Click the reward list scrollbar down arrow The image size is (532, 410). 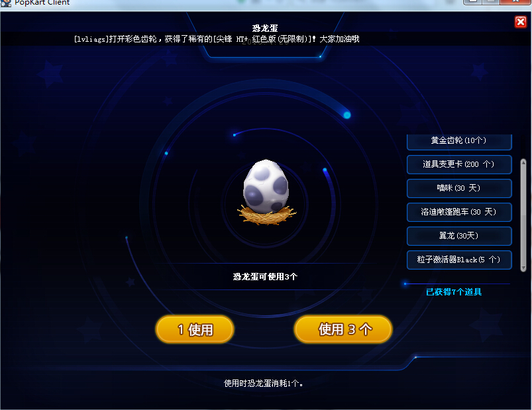click(523, 268)
